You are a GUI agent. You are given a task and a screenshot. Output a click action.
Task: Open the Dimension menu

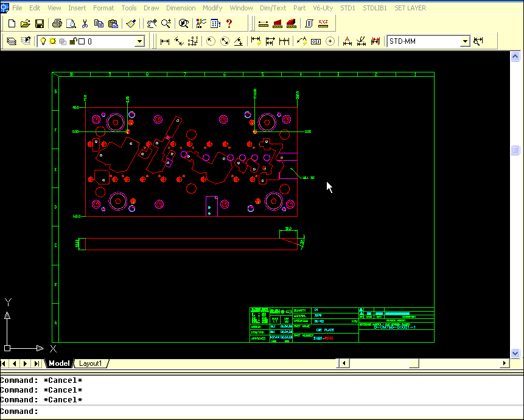[181, 8]
